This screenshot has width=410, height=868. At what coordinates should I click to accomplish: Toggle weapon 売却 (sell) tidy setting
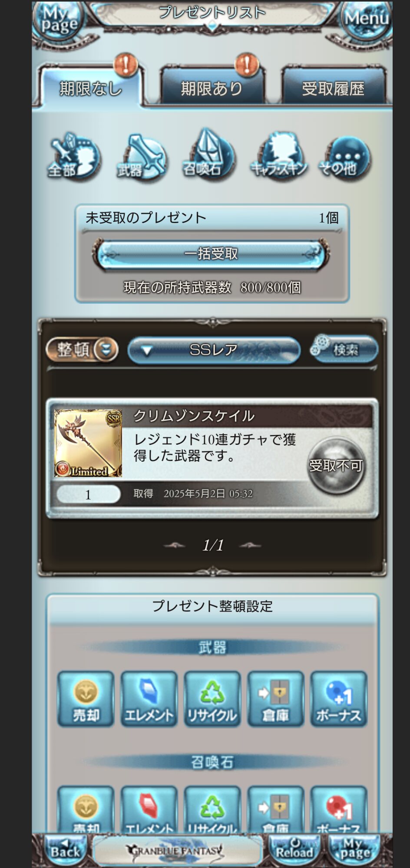click(86, 699)
